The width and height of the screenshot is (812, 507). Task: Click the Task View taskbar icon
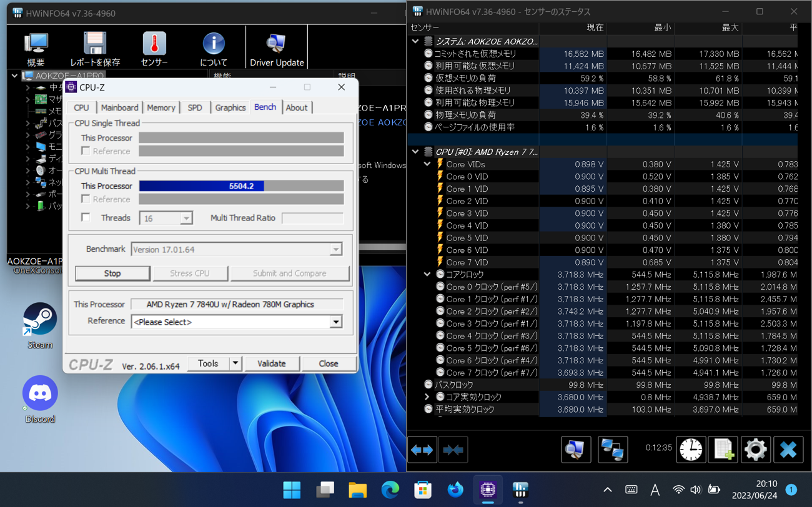(325, 490)
